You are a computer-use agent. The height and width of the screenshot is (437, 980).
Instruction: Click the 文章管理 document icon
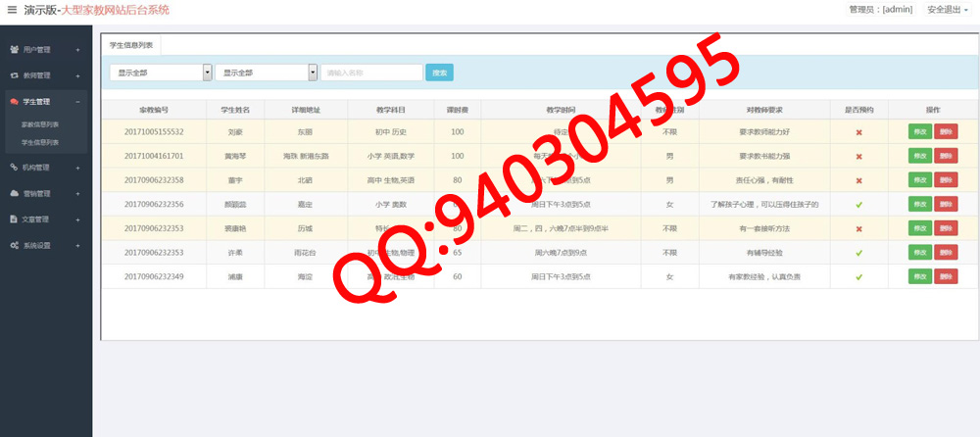[x=14, y=218]
